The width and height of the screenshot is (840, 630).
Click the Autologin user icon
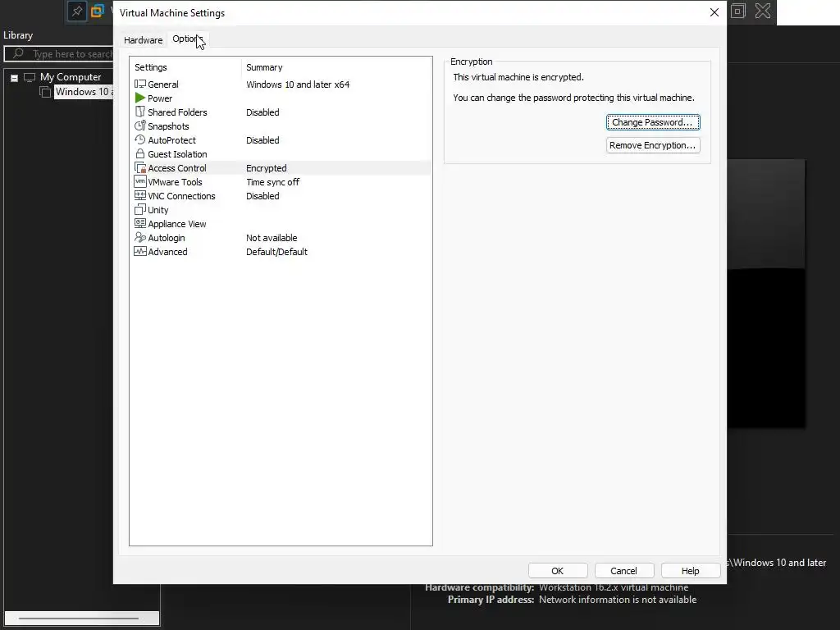pos(139,237)
